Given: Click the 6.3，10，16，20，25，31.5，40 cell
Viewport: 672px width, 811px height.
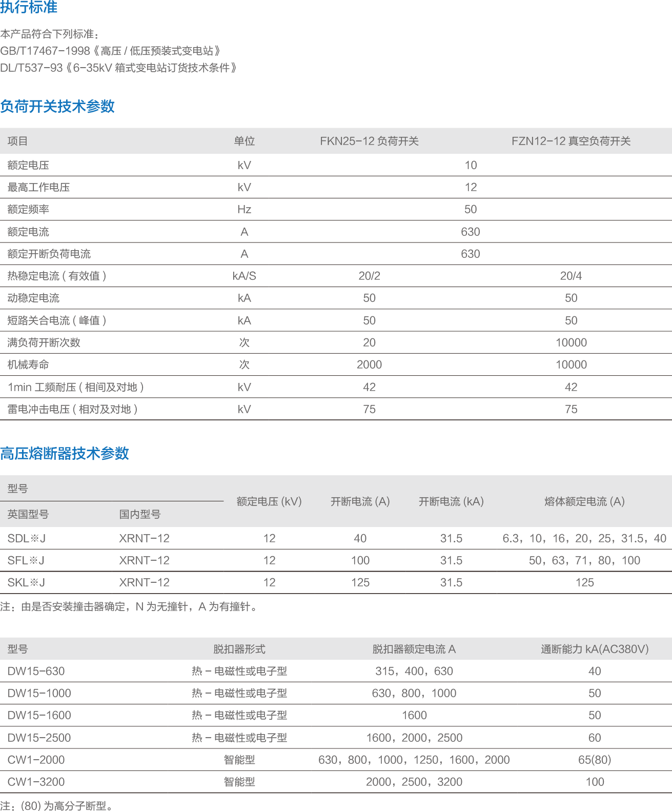Looking at the screenshot, I should [584, 538].
